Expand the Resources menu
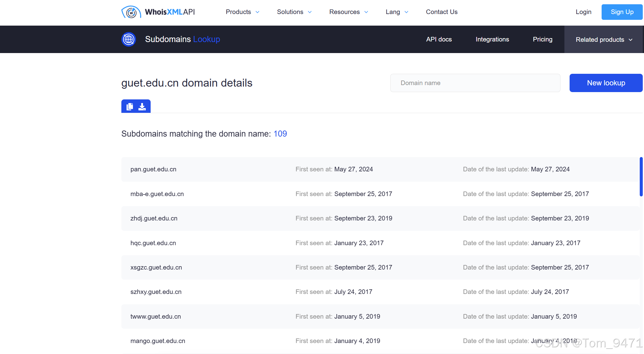Screen dimensions: 644x354 point(349,12)
